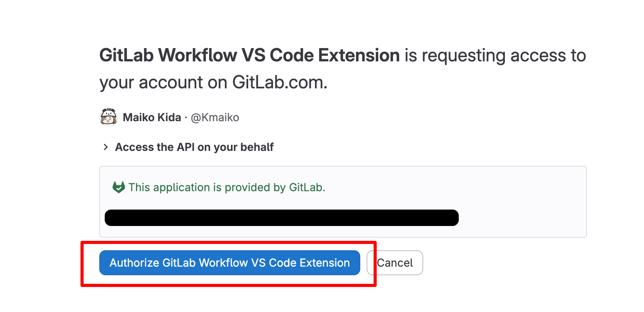Click the green GitLab verified tanuki icon

point(118,187)
